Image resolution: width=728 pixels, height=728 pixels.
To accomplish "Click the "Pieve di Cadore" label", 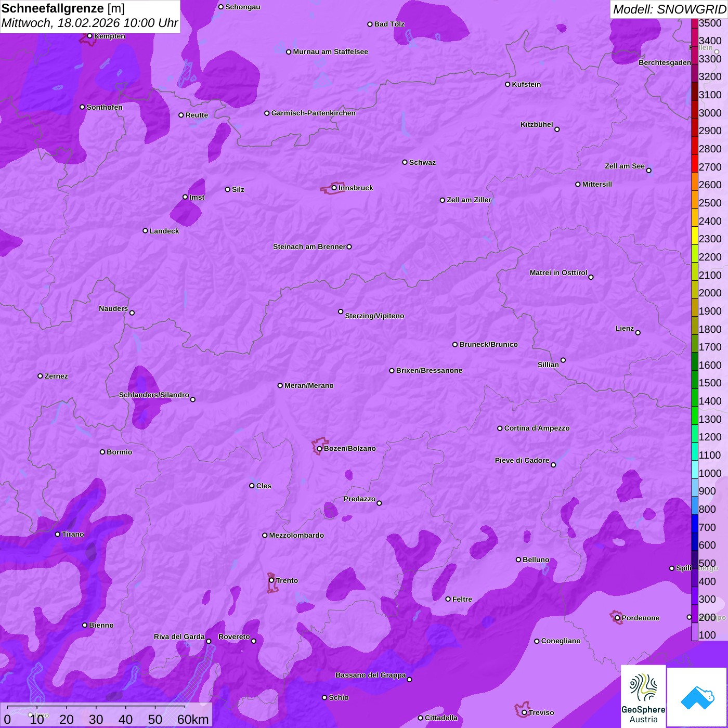I will point(522,460).
